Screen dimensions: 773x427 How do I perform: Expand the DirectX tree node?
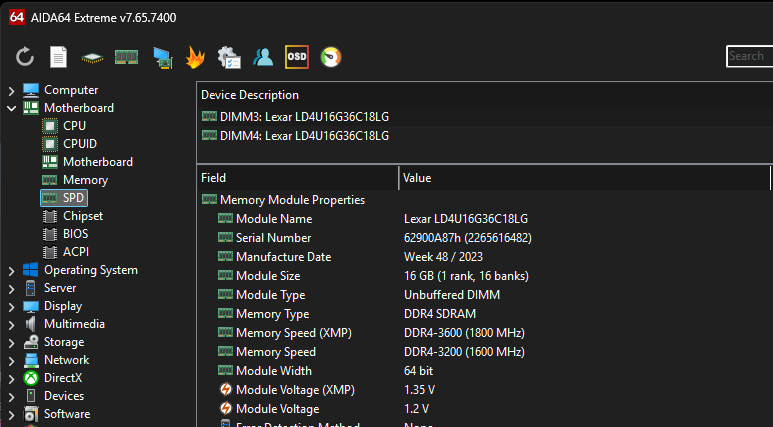point(11,379)
